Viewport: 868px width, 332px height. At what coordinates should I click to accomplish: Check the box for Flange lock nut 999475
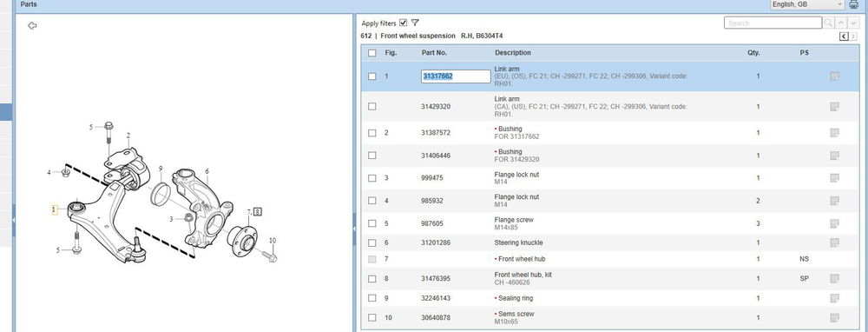tap(372, 178)
